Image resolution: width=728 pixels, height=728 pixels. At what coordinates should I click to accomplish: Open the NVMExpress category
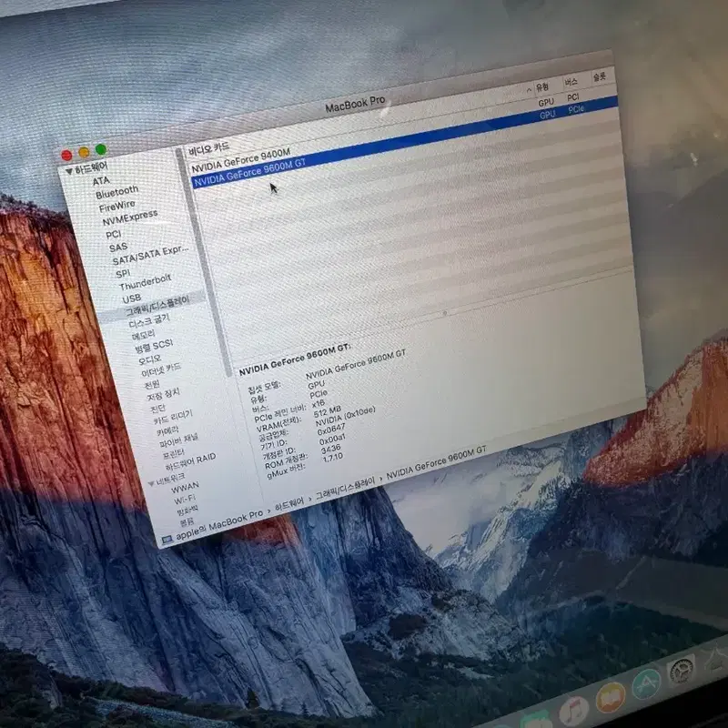pyautogui.click(x=130, y=217)
